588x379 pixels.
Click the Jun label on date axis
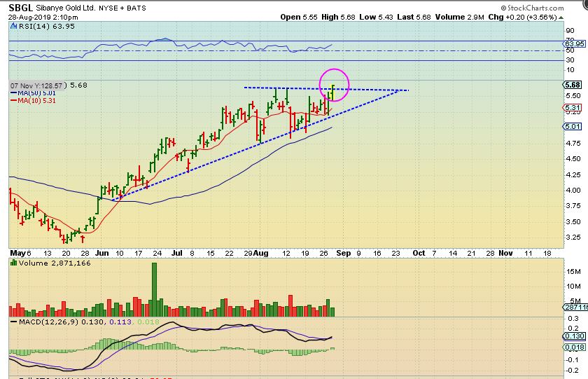(x=101, y=254)
